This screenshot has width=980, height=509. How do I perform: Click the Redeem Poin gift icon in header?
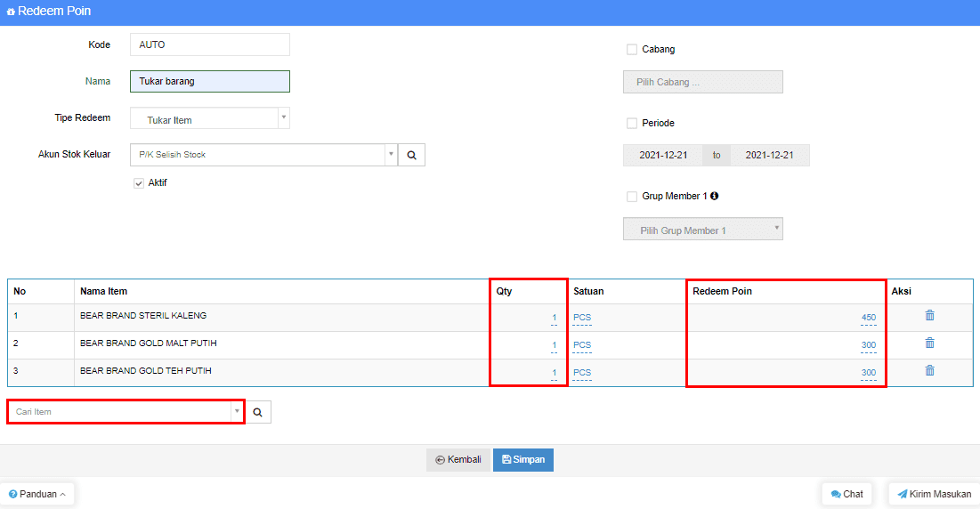(x=11, y=12)
